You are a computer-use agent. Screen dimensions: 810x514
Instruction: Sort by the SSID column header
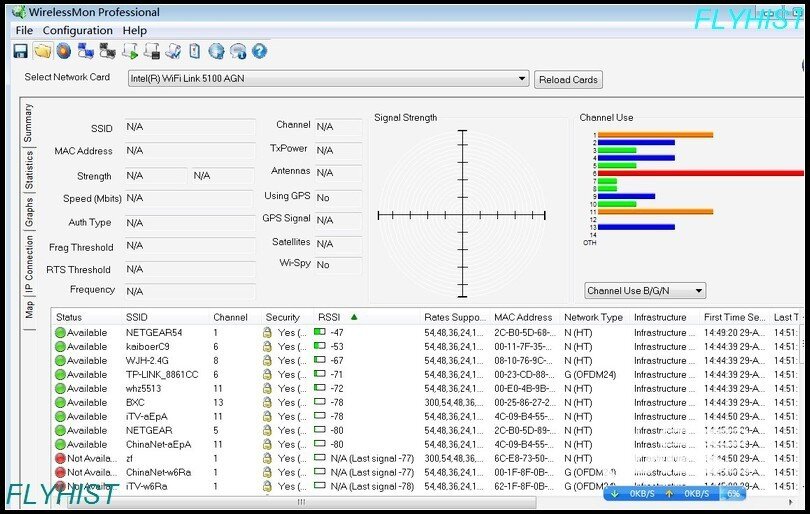point(136,317)
